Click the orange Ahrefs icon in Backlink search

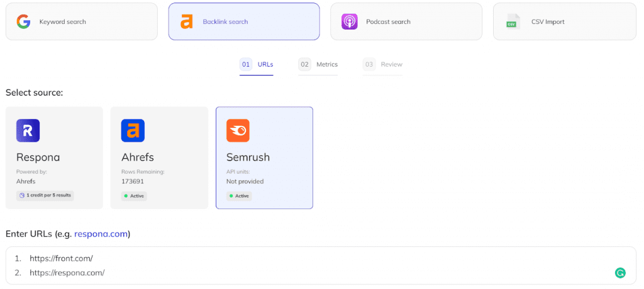[x=186, y=22]
